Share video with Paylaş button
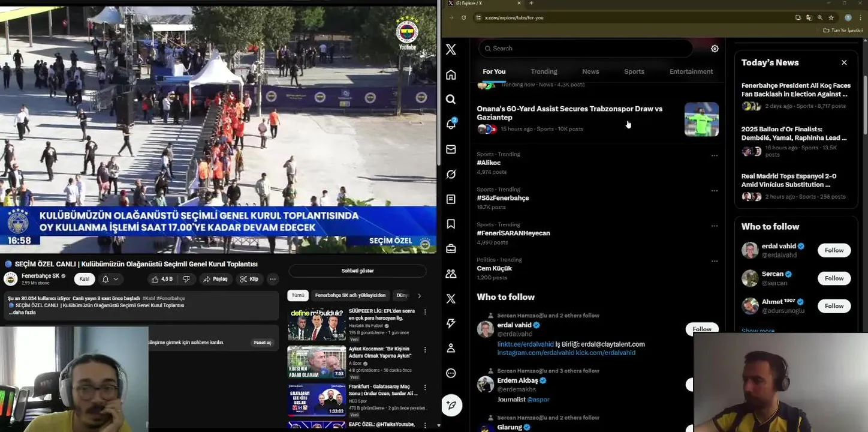Screen dimensions: 868x432 215,279
